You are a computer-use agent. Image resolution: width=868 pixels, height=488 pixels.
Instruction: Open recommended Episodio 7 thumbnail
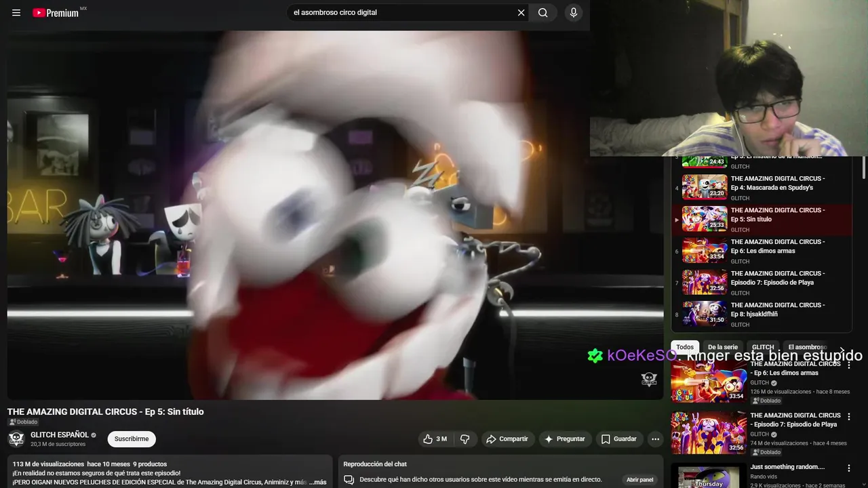(x=709, y=432)
